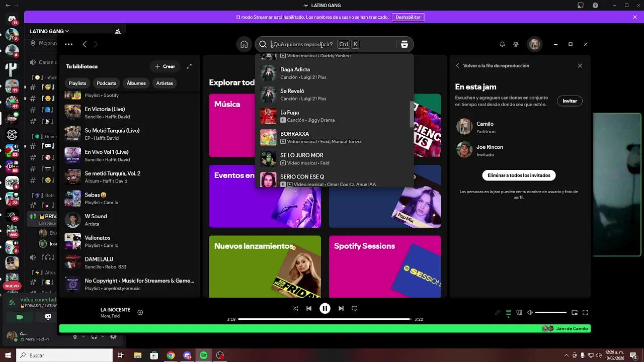Click Volver a la fila de reproducción
Screen dimensions: 644x362
point(496,65)
